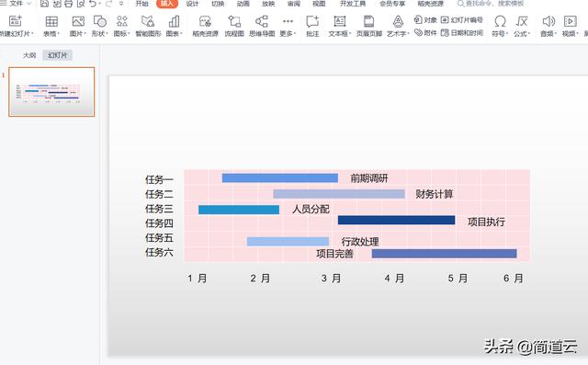Expand the 公式 (Equation) dropdown
This screenshot has height=365, width=588.
coord(529,34)
